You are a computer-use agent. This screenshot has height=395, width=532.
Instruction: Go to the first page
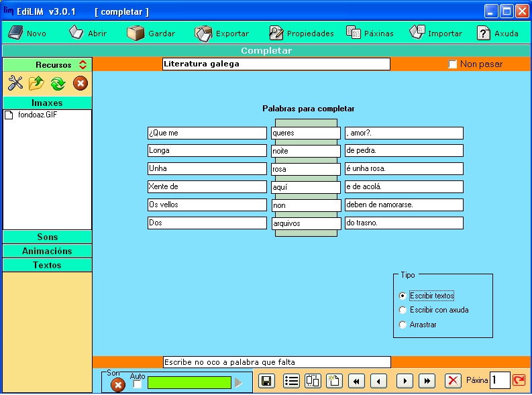(x=356, y=381)
